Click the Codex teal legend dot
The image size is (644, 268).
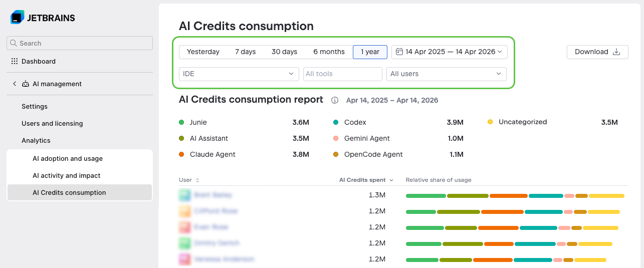pos(336,122)
